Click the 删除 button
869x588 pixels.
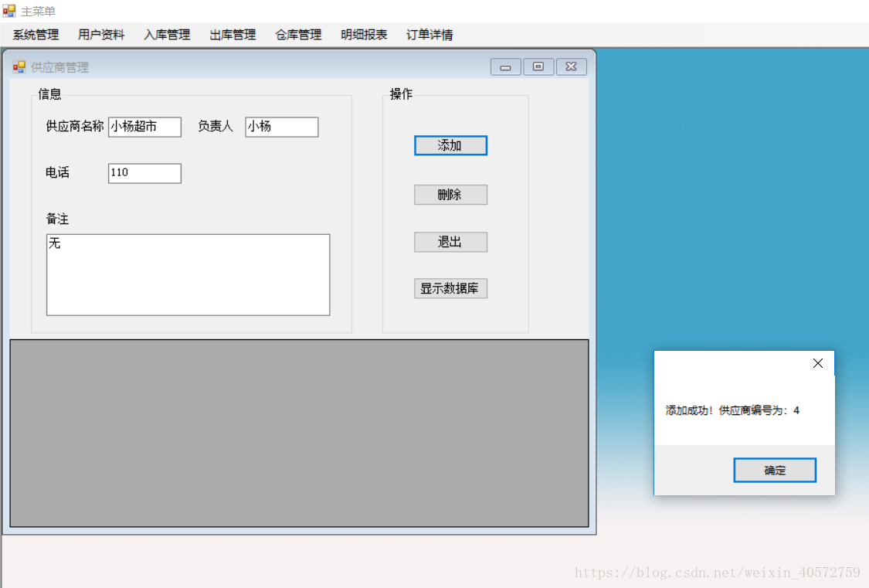pos(450,194)
